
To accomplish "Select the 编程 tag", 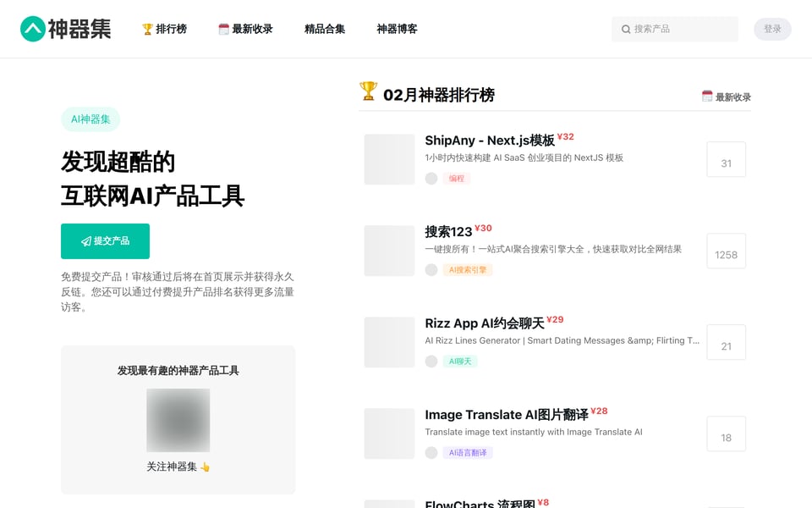I will coord(456,179).
